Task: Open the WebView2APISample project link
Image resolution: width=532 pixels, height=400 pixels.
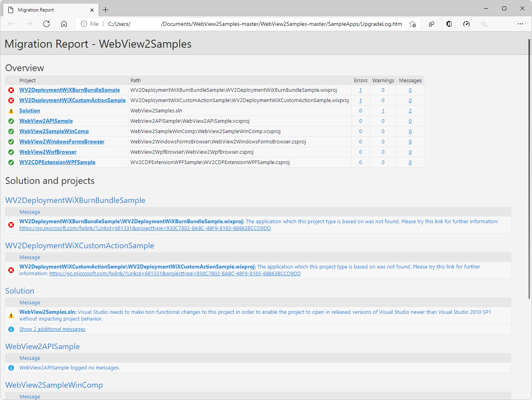Action: (x=46, y=121)
